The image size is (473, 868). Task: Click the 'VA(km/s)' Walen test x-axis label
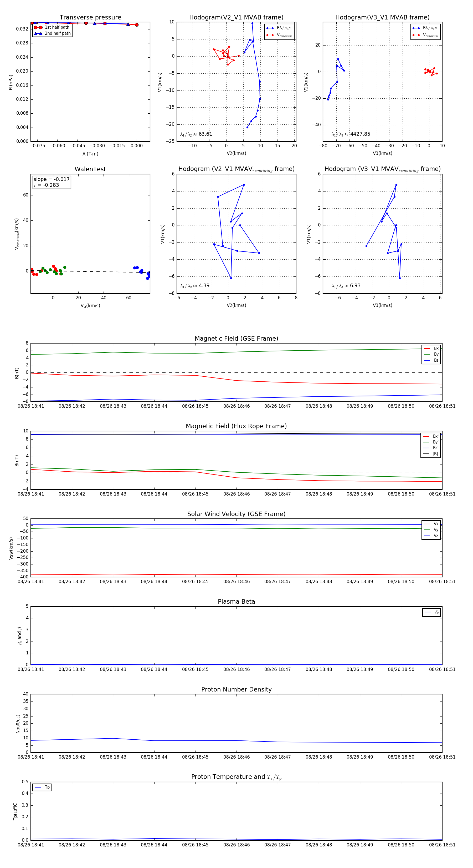(90, 306)
